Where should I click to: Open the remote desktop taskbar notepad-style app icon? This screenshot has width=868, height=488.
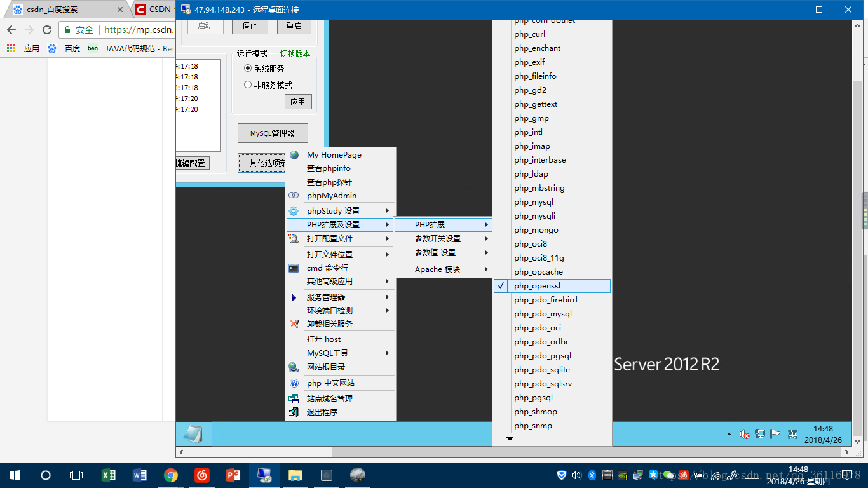pos(193,433)
